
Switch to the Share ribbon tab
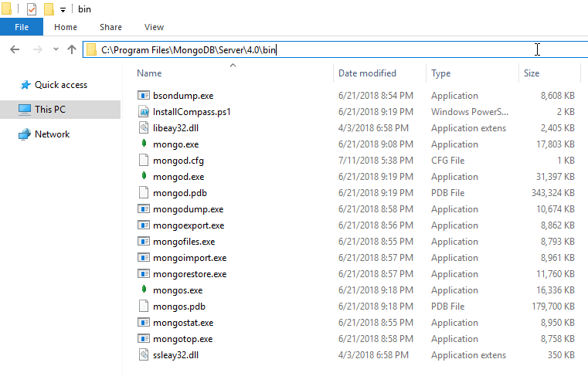[110, 27]
